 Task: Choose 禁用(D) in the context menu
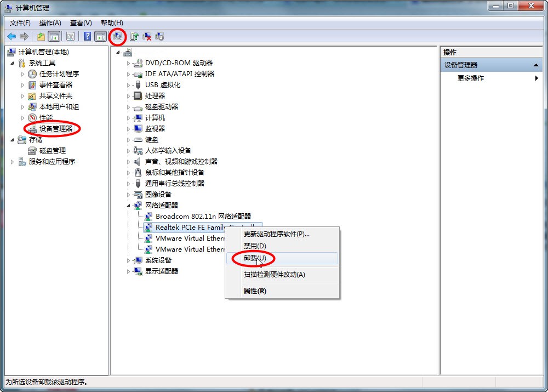coord(282,246)
